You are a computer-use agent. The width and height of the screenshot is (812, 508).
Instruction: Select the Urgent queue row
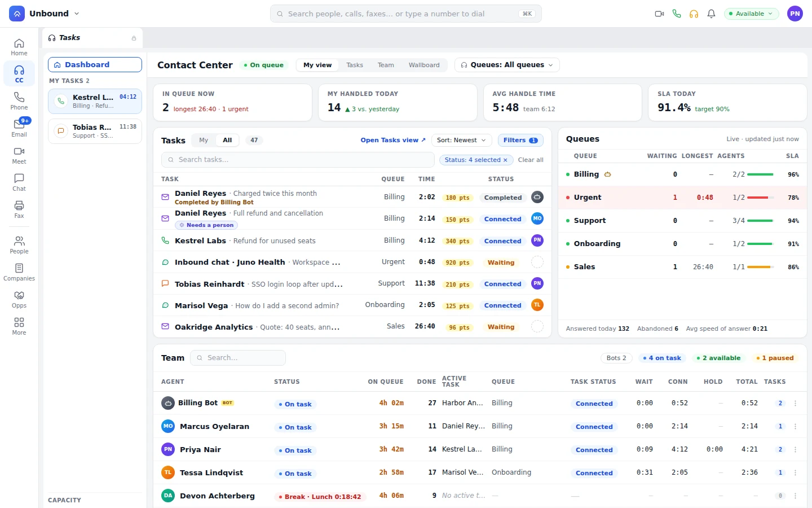pyautogui.click(x=682, y=198)
